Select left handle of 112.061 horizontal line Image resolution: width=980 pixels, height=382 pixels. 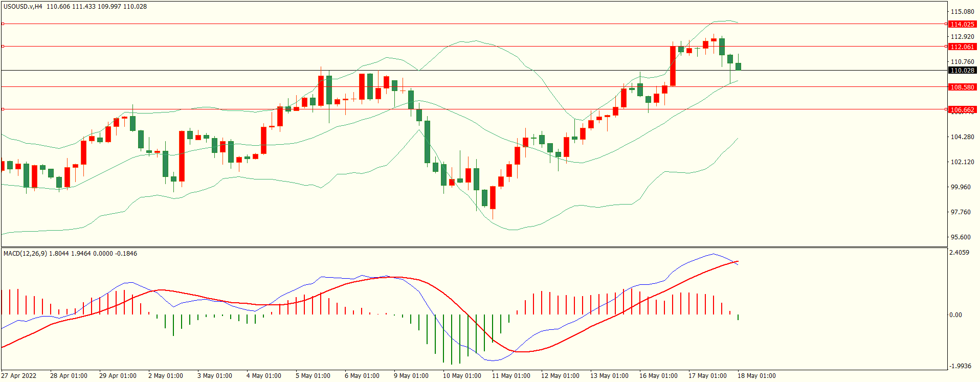coord(3,46)
